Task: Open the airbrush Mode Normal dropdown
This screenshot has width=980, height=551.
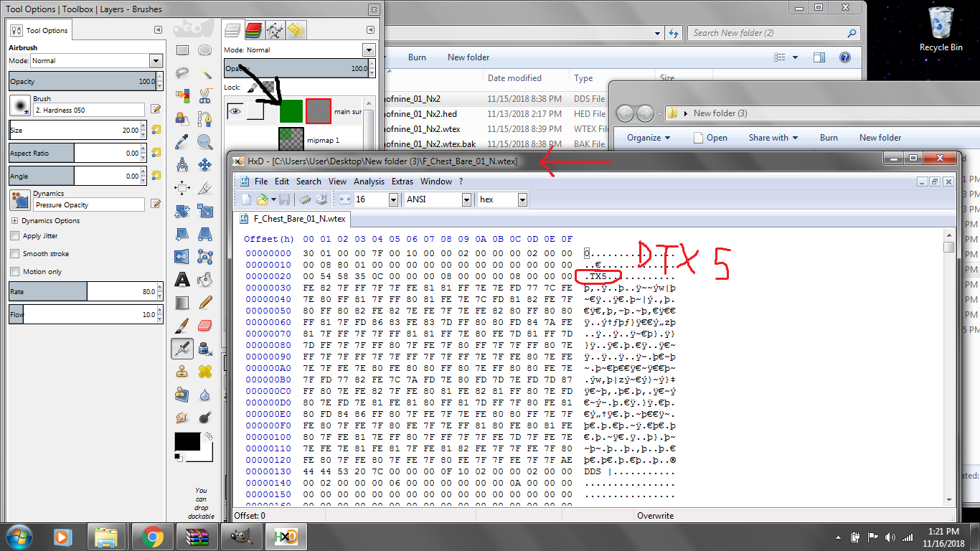Action: (x=156, y=61)
